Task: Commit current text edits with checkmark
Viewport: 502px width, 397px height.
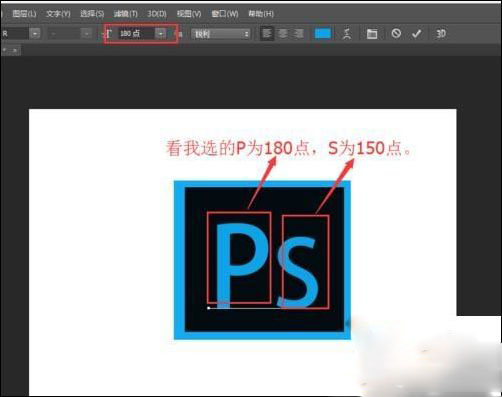Action: click(x=416, y=34)
